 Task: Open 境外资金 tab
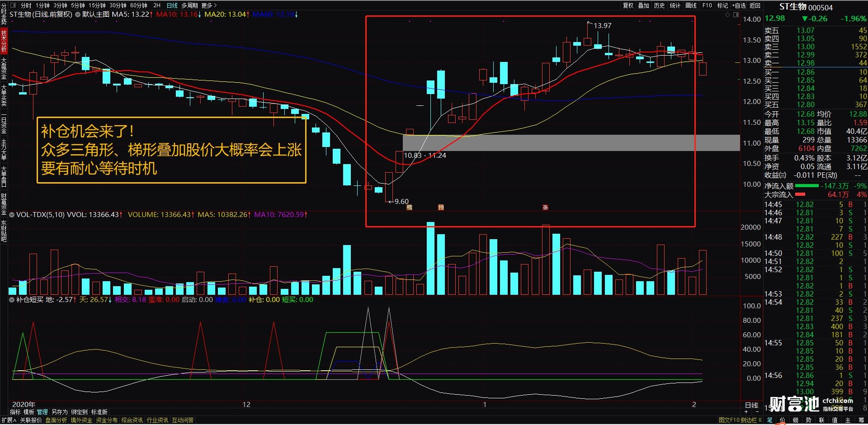click(81, 420)
